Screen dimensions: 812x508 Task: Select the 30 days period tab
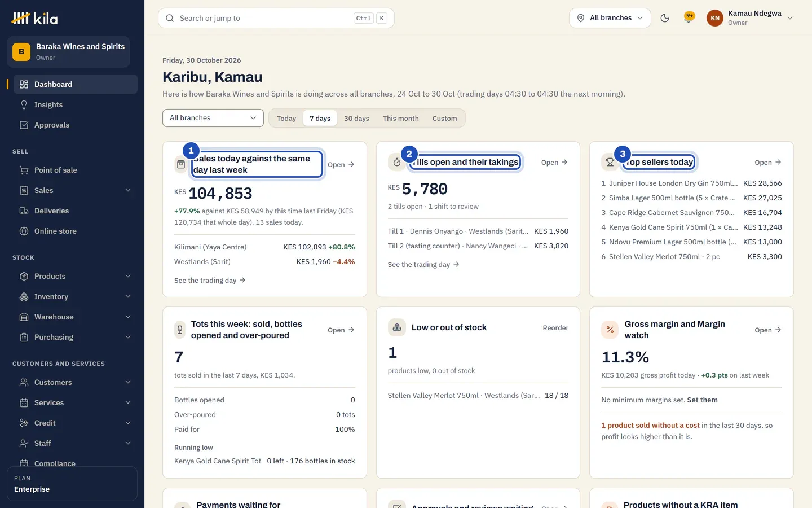click(356, 118)
